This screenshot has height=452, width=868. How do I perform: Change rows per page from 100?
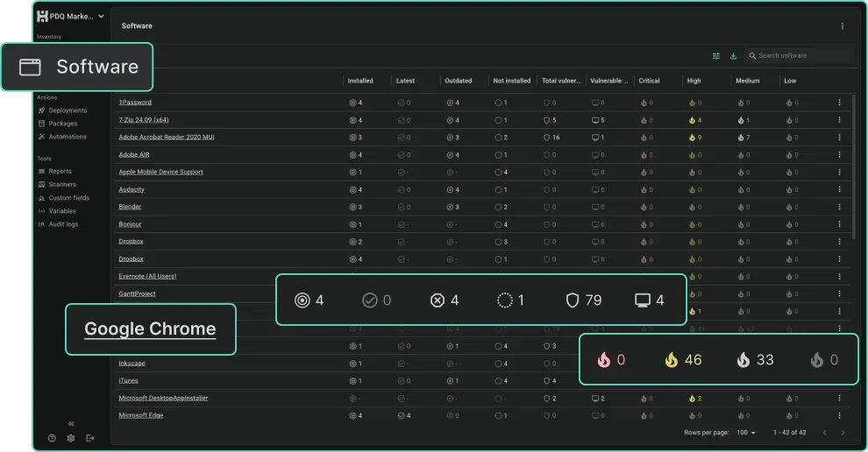point(745,433)
